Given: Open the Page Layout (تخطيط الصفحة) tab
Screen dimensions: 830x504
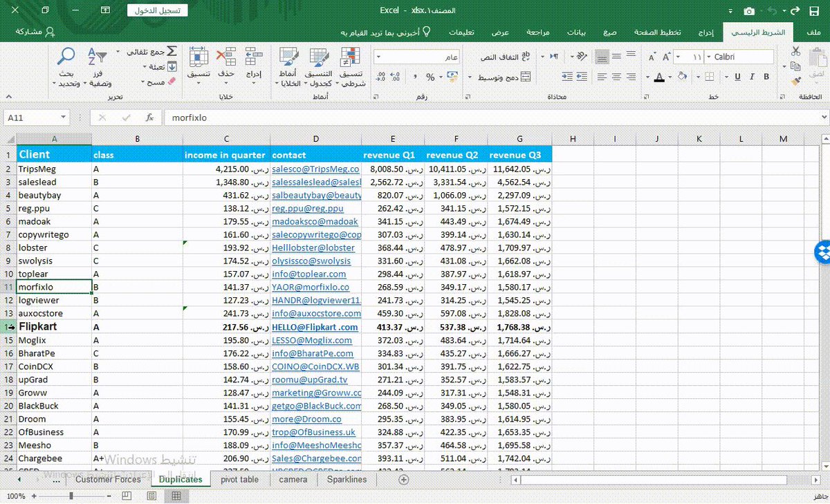Looking at the screenshot, I should pyautogui.click(x=658, y=32).
